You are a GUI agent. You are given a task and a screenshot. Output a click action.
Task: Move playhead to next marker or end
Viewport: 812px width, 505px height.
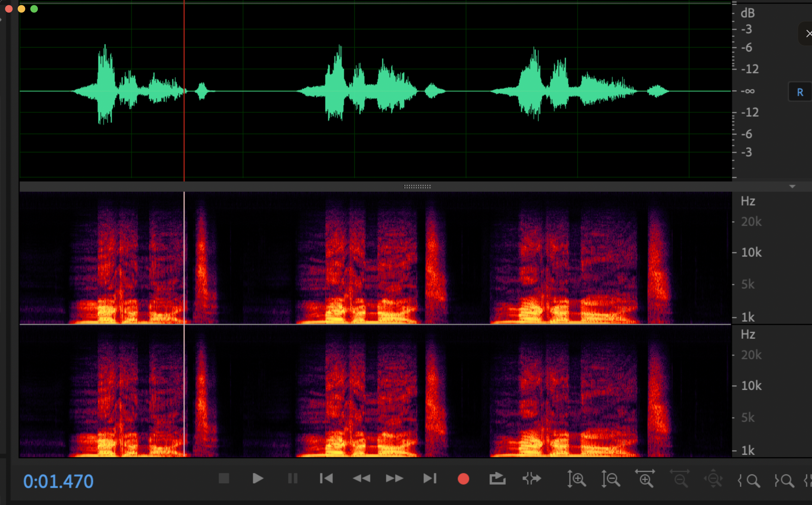(x=430, y=478)
